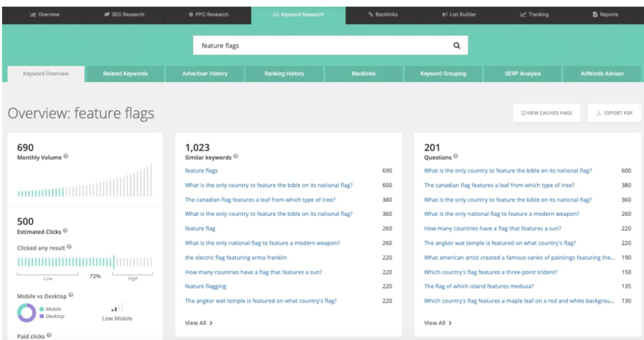This screenshot has width=644, height=340.
Task: Open the 'feature flag' keyword link
Action: tap(200, 229)
